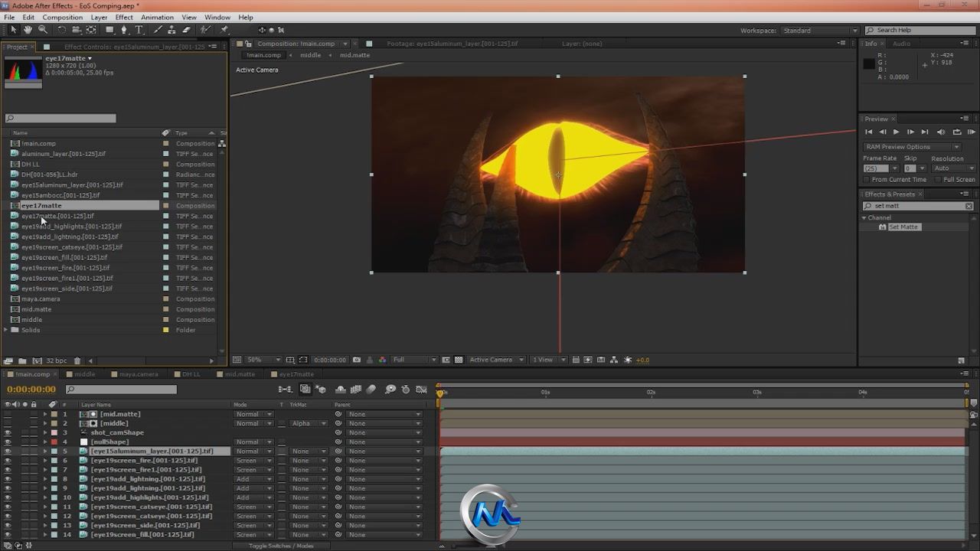
Task: Click Project panel search field
Action: 60,118
